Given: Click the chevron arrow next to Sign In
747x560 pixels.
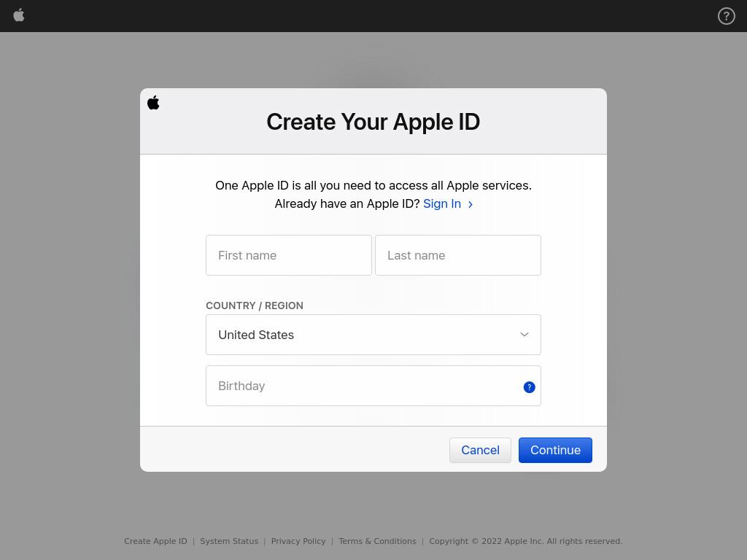Looking at the screenshot, I should point(471,204).
